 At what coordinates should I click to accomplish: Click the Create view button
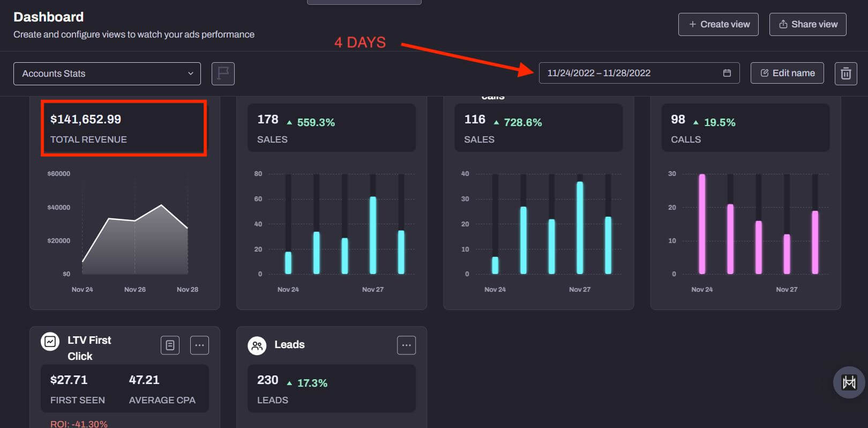(718, 24)
